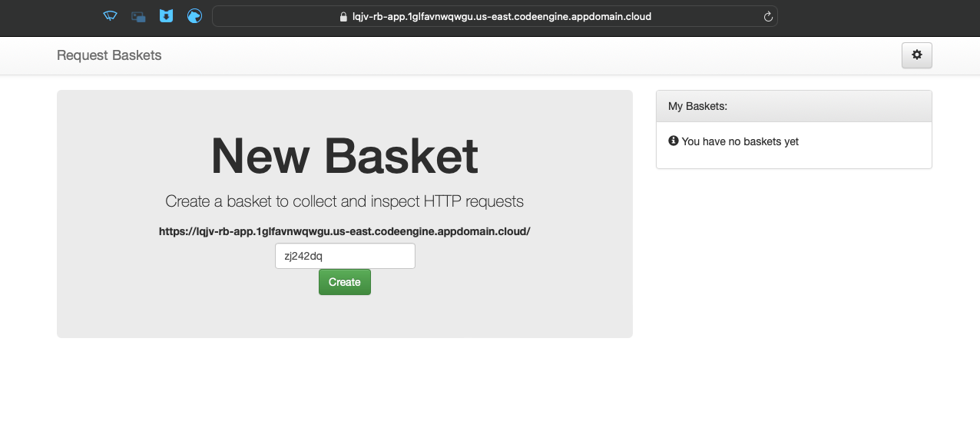Screen dimensions: 980x428
Task: Click the blue bear extension icon
Action: [x=194, y=16]
